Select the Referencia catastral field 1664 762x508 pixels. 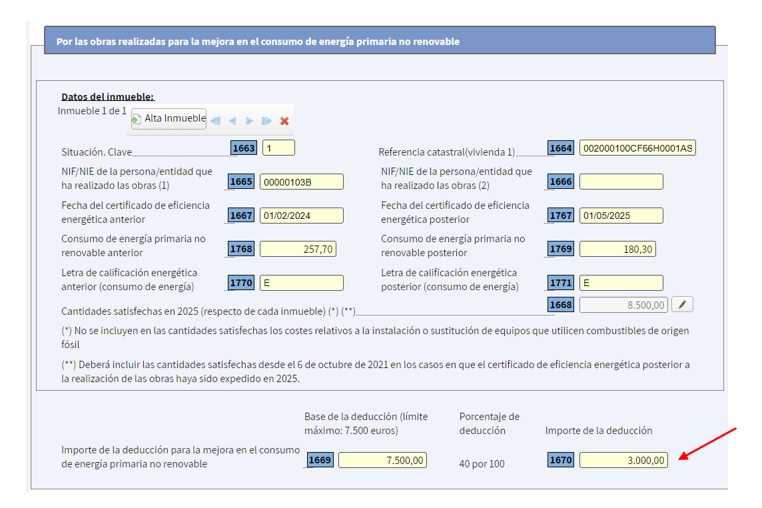(638, 148)
